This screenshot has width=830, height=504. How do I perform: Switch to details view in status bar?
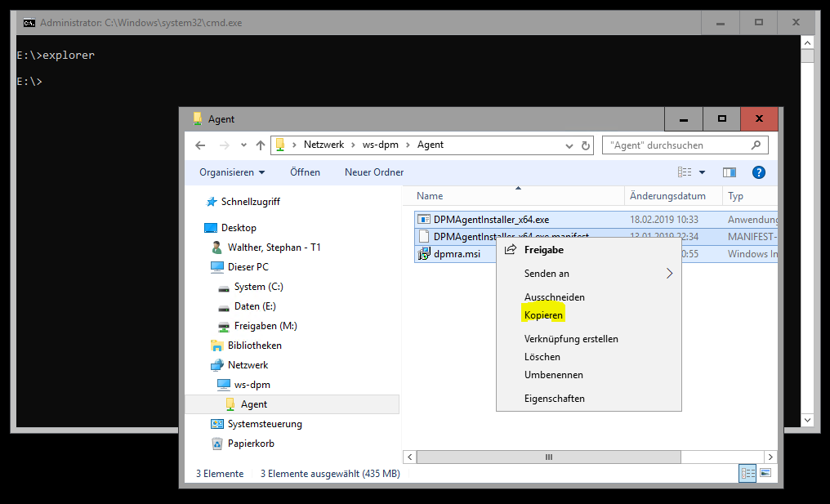coord(747,473)
